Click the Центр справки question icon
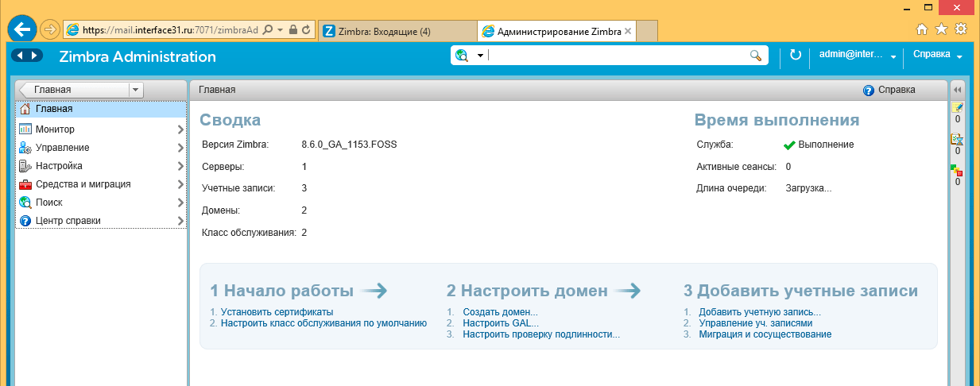Image resolution: width=980 pixels, height=386 pixels. [x=25, y=221]
